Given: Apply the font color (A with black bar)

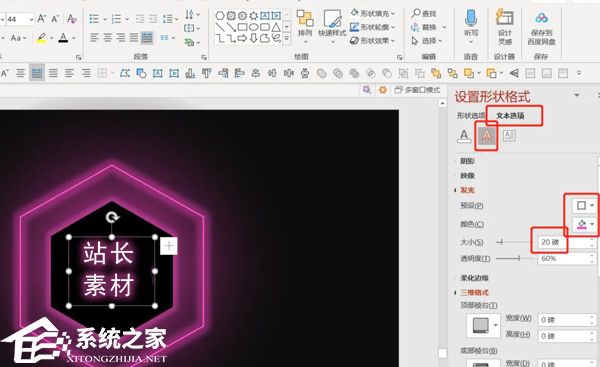Looking at the screenshot, I should tap(64, 38).
